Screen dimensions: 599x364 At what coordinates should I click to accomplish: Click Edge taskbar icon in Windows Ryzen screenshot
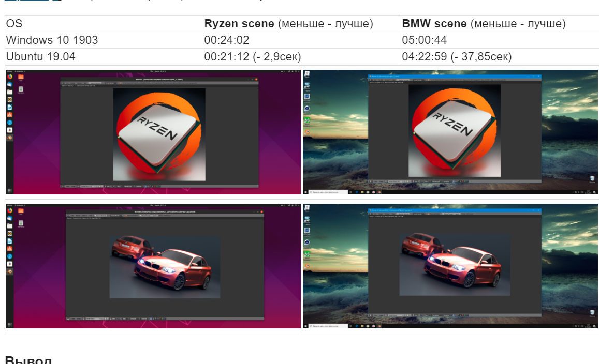357,192
